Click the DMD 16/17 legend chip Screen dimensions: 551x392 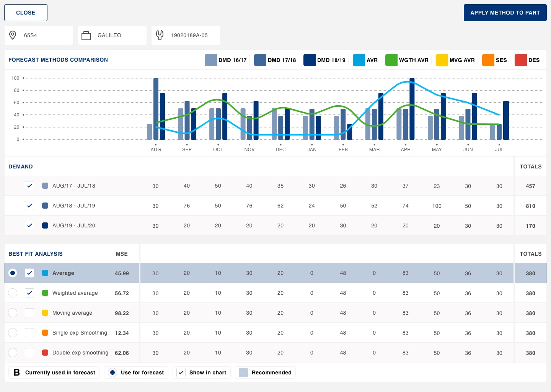pos(227,60)
